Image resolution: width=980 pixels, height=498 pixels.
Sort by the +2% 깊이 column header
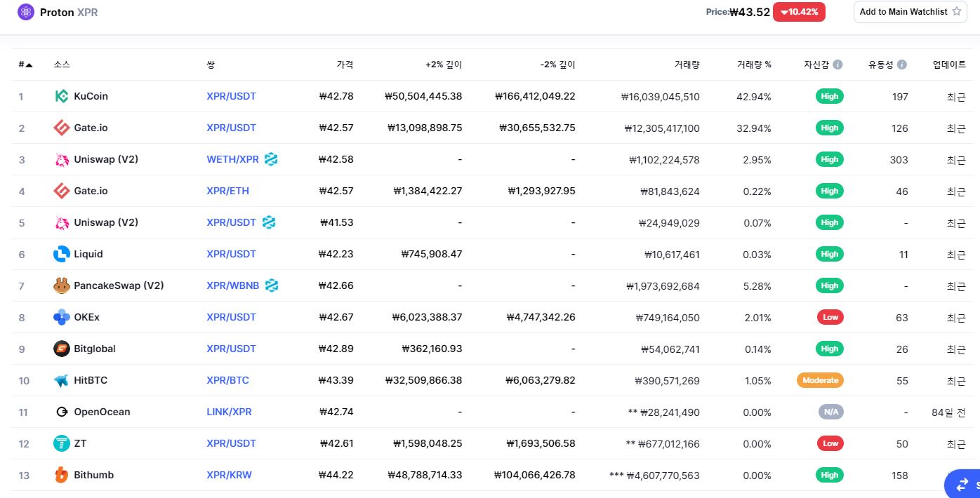444,65
